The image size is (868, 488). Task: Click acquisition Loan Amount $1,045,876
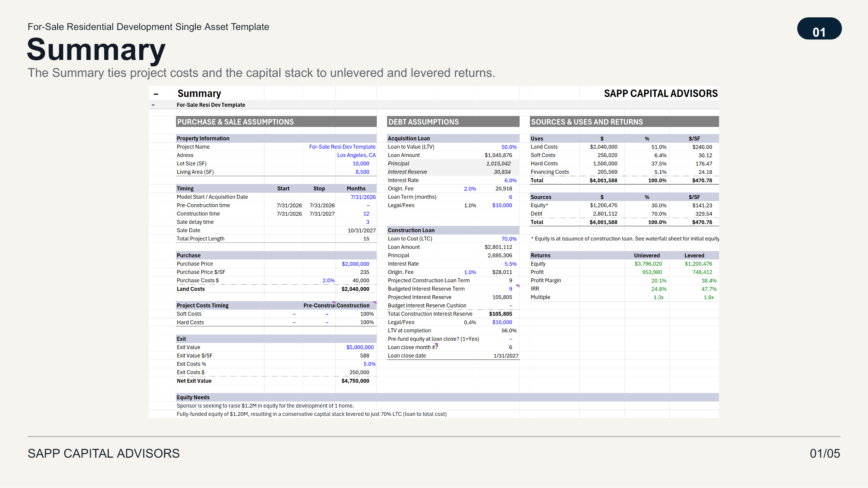click(498, 155)
